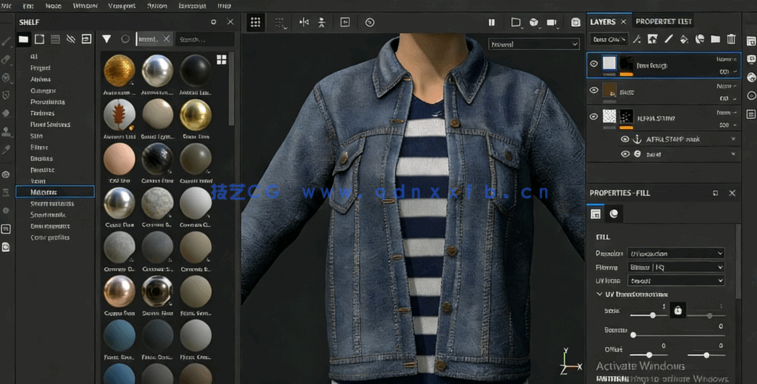Click the video camera icon in viewport toolbar
757x384 pixels.
552,22
